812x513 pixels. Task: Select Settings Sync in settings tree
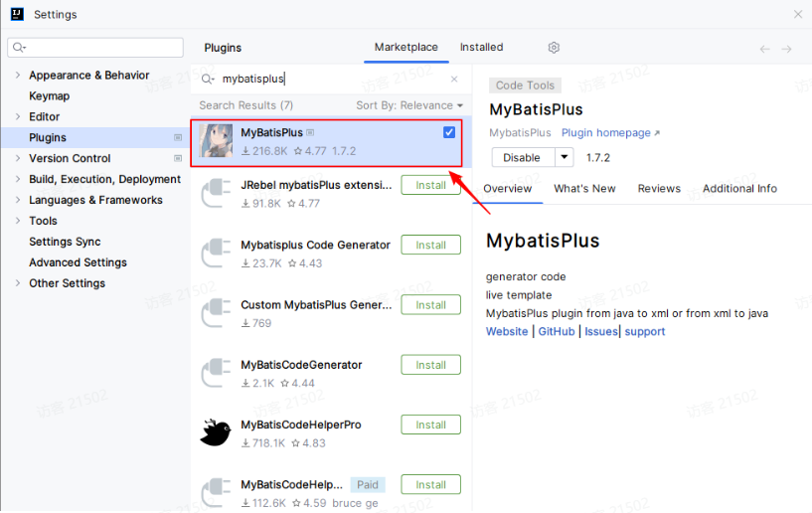(x=65, y=242)
